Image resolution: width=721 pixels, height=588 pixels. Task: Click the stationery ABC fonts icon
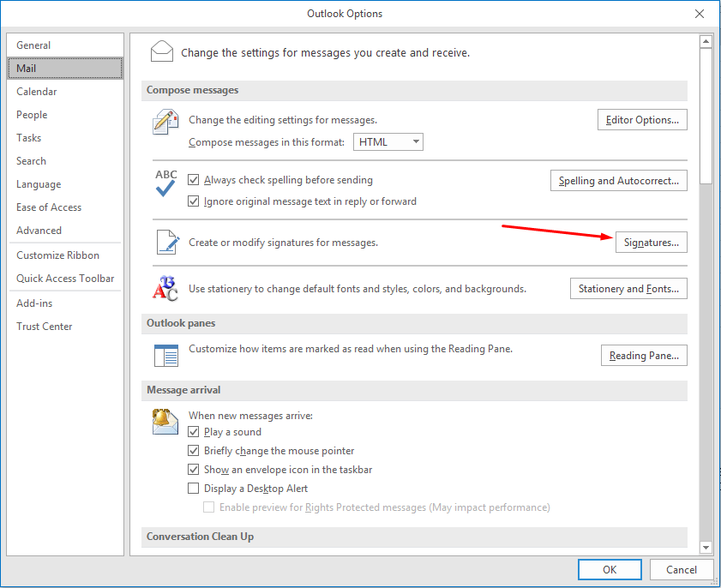coord(165,288)
